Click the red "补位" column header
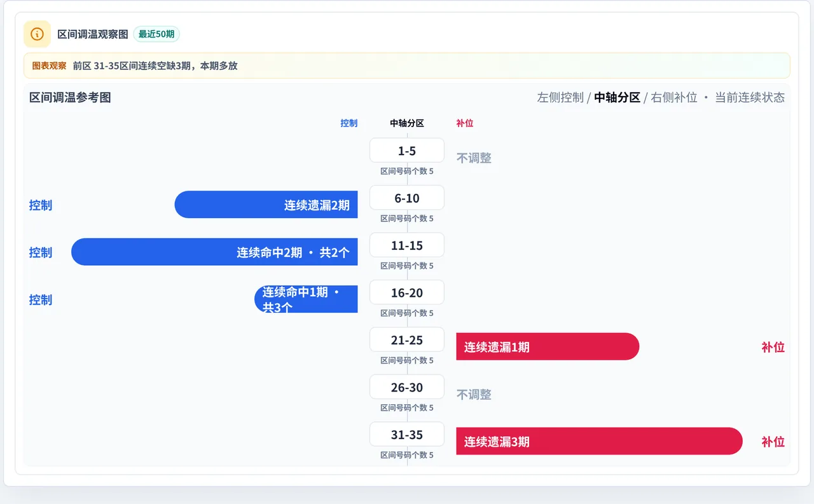The height and width of the screenshot is (504, 814). pos(465,123)
